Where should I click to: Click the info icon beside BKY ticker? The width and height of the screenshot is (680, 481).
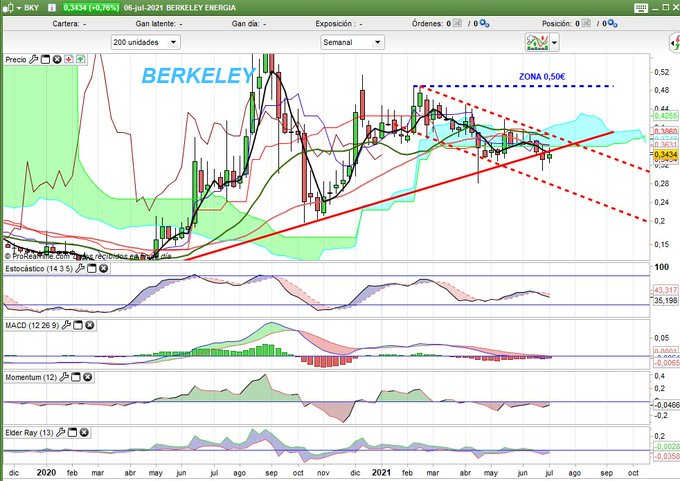tap(52, 8)
